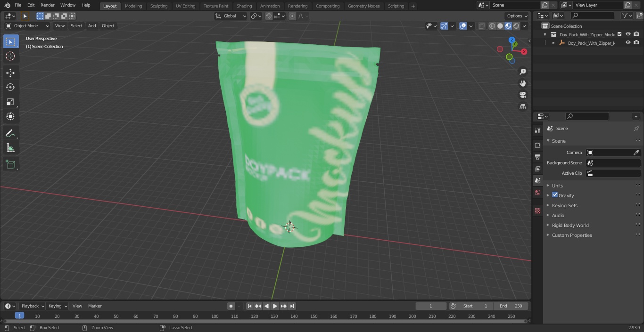Activate the Scale tool

point(10,102)
